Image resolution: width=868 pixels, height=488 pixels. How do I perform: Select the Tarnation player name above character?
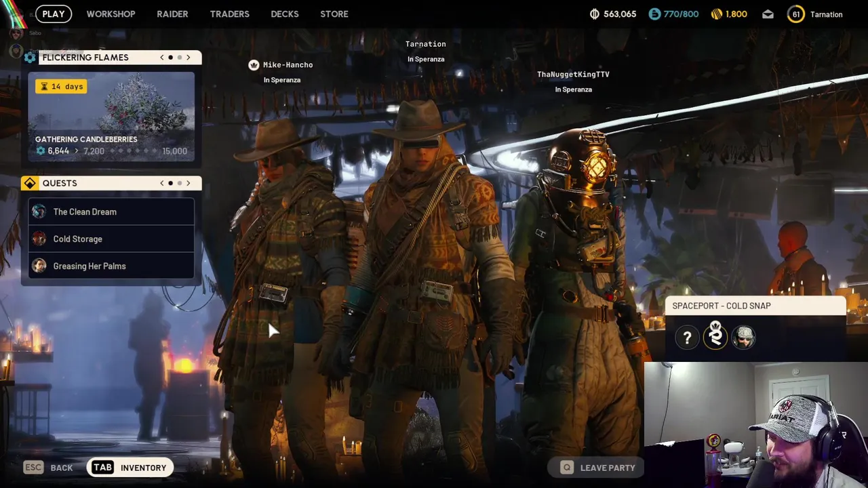tap(426, 44)
